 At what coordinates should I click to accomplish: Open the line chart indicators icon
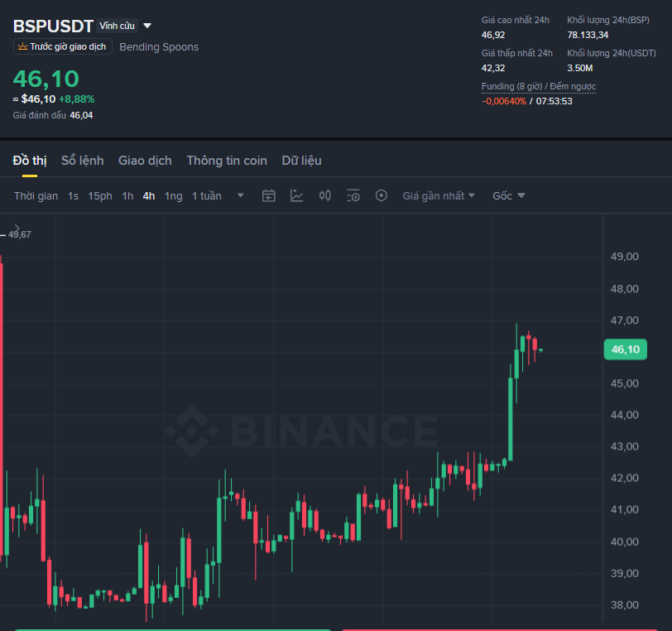point(296,196)
